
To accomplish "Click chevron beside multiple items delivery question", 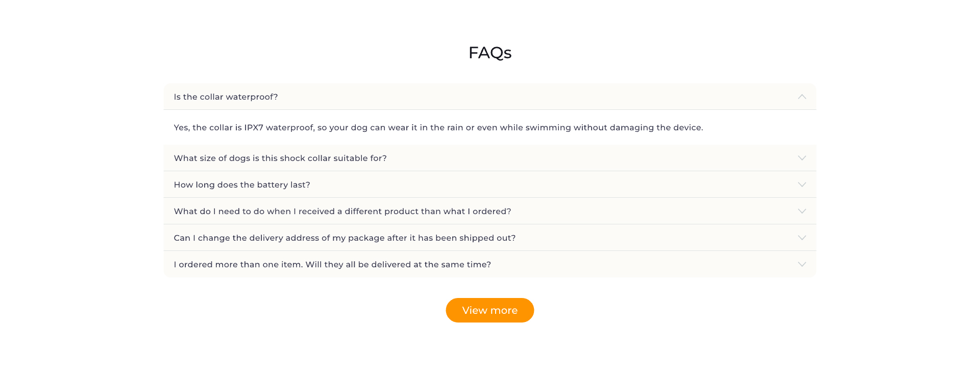I will coord(802,264).
